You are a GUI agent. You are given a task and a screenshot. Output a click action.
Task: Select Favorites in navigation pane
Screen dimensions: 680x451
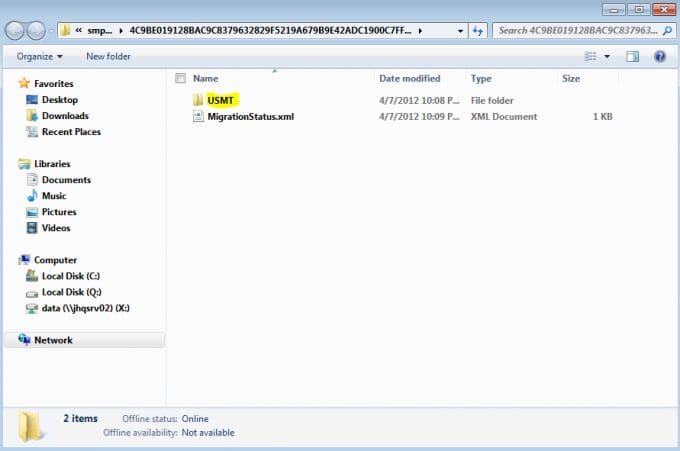pyautogui.click(x=54, y=83)
